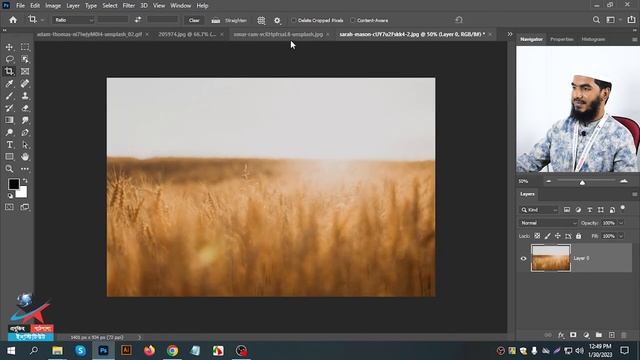Open the Crop tool preset picker arrow
This screenshot has height=360, width=640.
[x=42, y=20]
